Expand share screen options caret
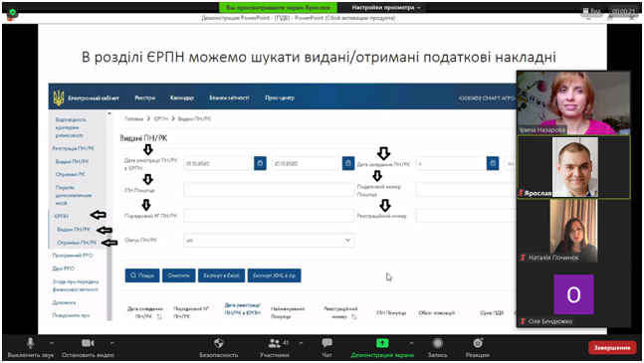The image size is (644, 363). pos(411,343)
